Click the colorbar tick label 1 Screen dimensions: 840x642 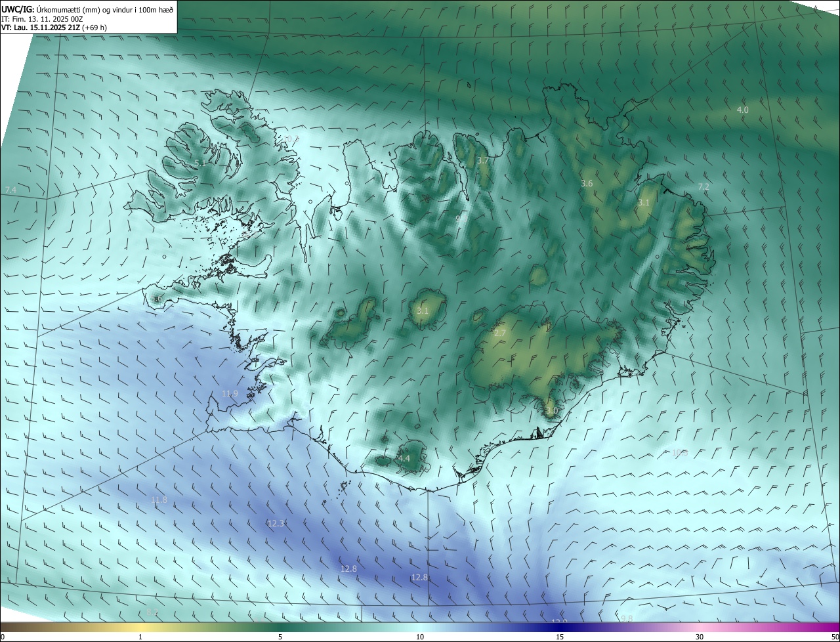[x=140, y=637]
